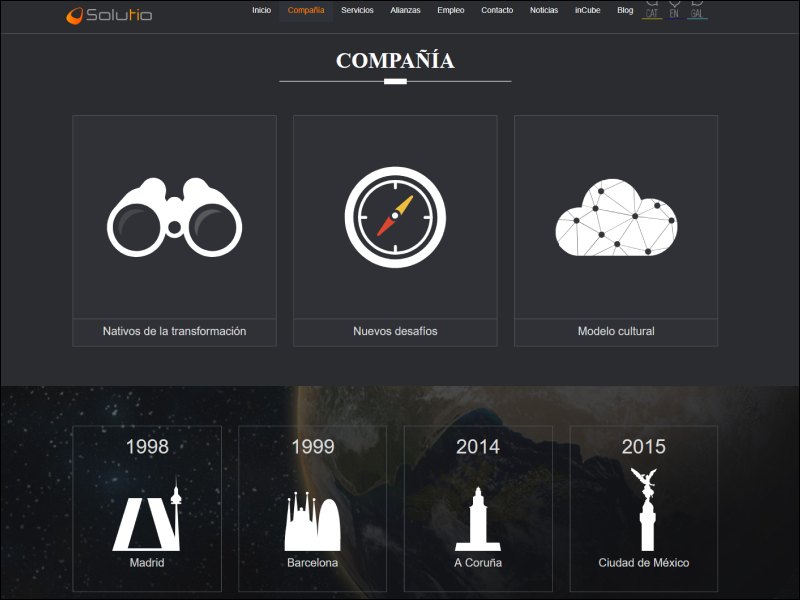800x600 pixels.
Task: Open the Servicios menu
Action: (x=357, y=10)
